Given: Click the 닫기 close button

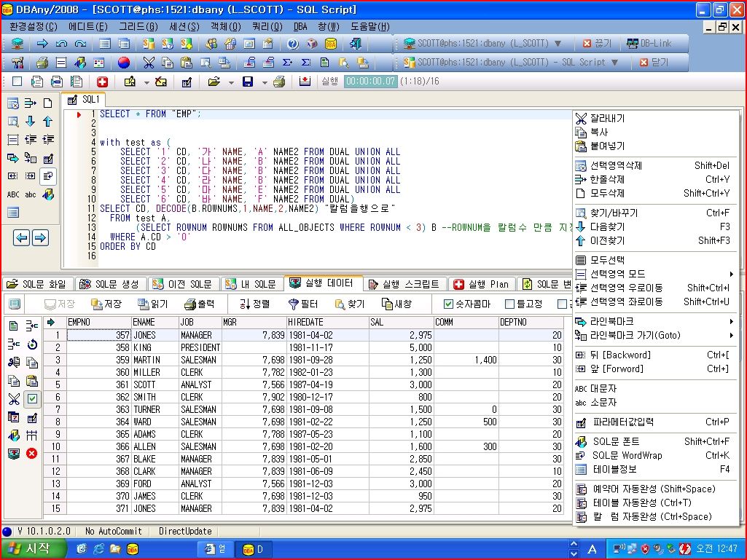Looking at the screenshot, I should click(654, 63).
